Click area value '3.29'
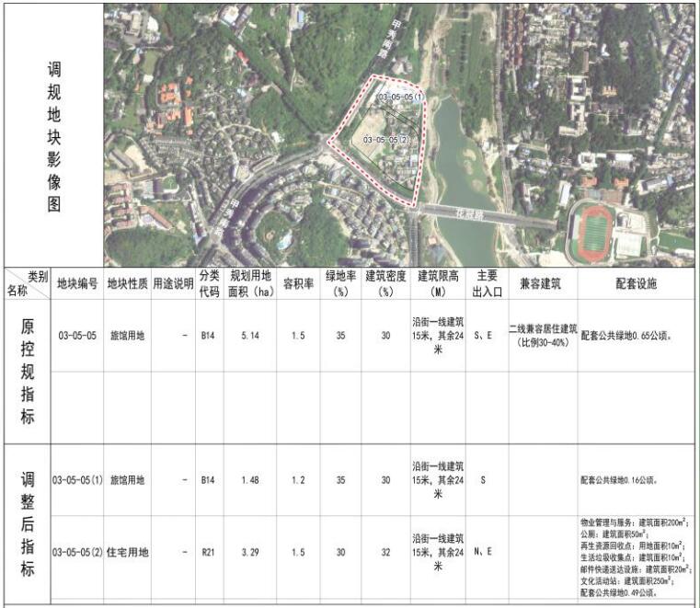This screenshot has height=608, width=700. pyautogui.click(x=250, y=552)
